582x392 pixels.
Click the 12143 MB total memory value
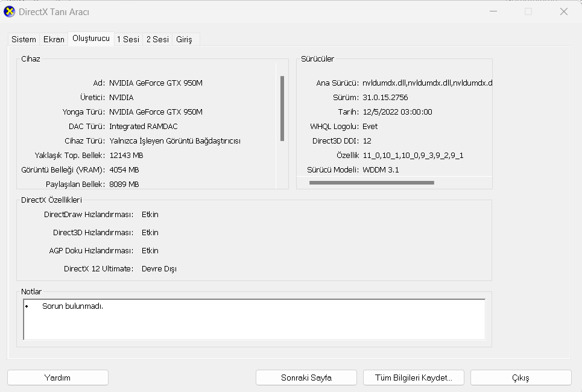(126, 155)
